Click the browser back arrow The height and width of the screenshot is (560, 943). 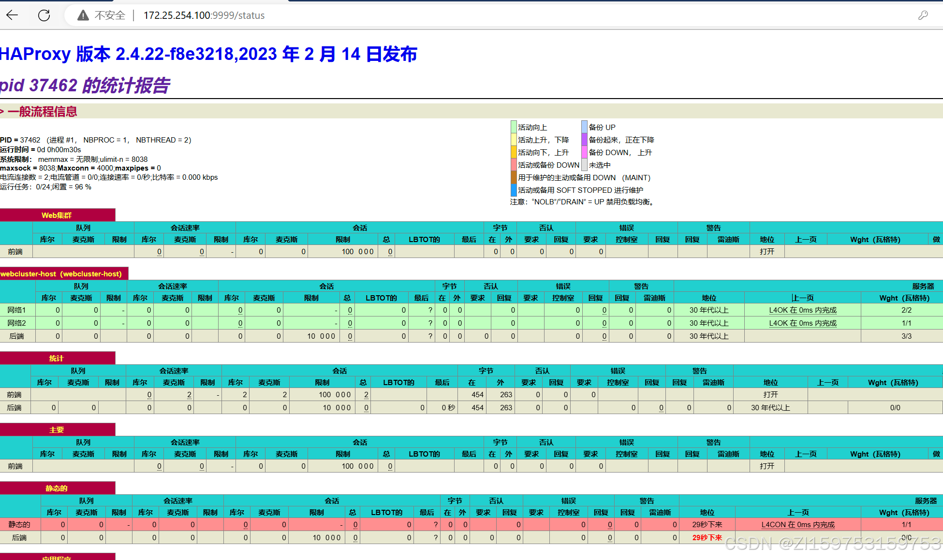[x=13, y=15]
